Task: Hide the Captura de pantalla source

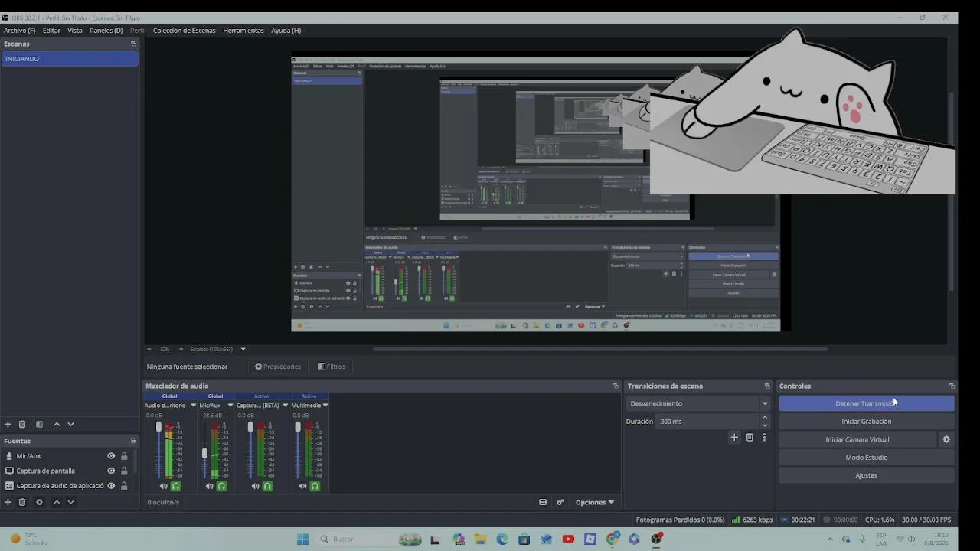Action: click(x=111, y=471)
